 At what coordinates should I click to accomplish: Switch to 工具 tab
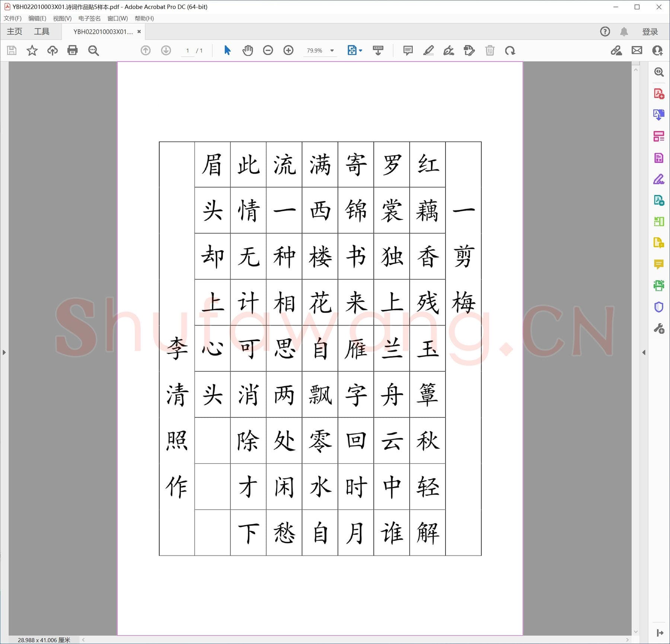(x=42, y=32)
